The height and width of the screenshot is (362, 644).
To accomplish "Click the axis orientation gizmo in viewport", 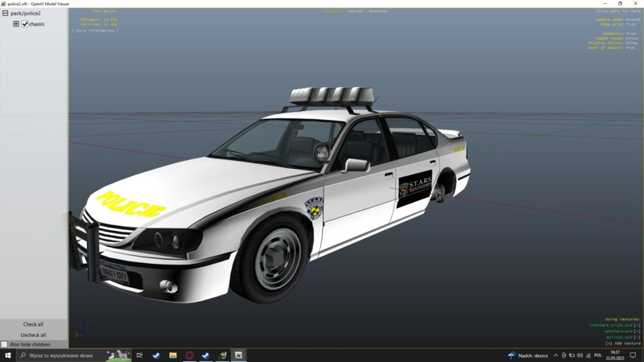I will tap(80, 330).
